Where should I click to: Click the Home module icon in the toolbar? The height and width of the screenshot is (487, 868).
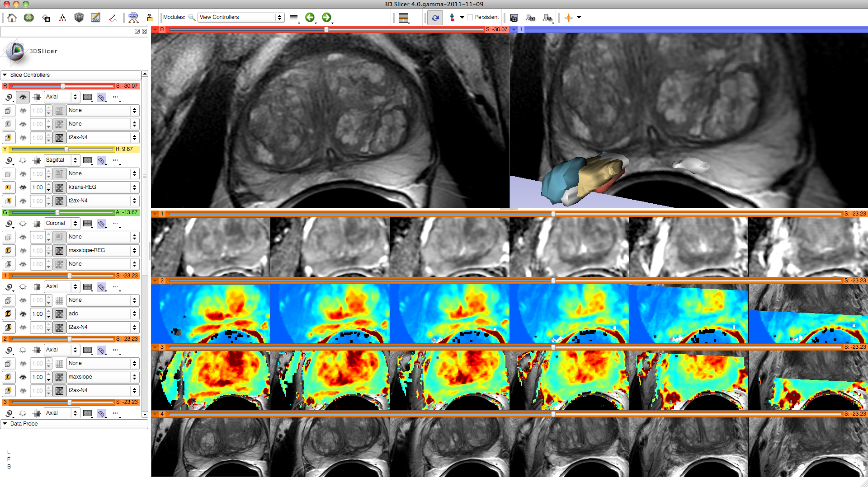12,18
